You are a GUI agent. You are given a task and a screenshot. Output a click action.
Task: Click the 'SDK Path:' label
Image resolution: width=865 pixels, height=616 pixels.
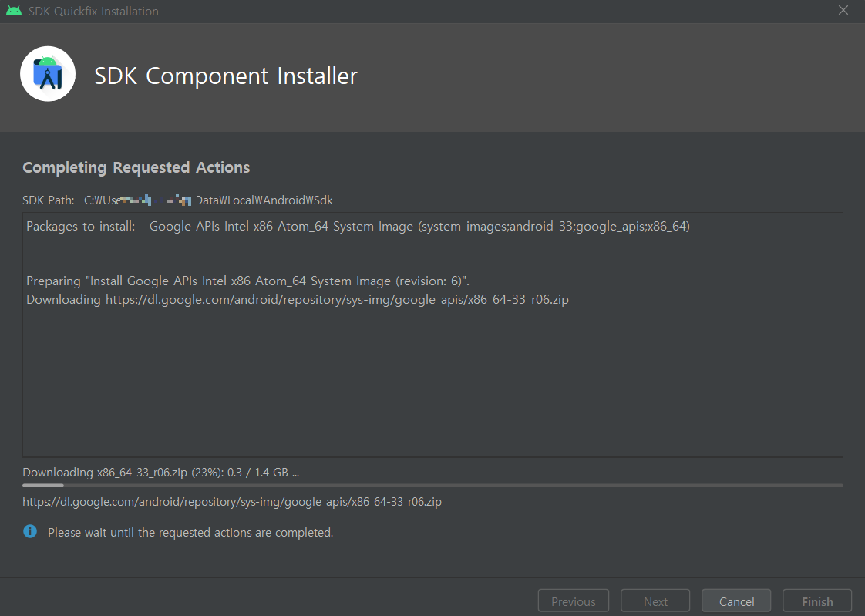(x=49, y=200)
